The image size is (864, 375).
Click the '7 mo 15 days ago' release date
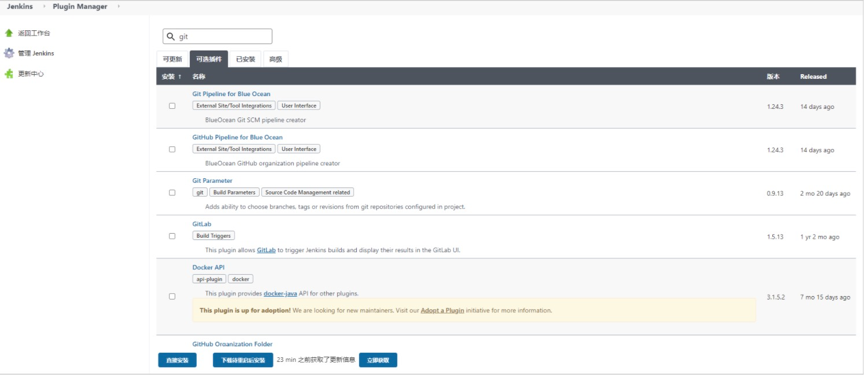coord(825,297)
